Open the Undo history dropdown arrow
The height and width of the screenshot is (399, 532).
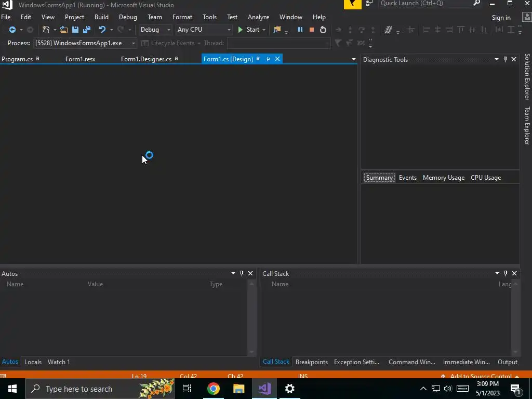111,30
